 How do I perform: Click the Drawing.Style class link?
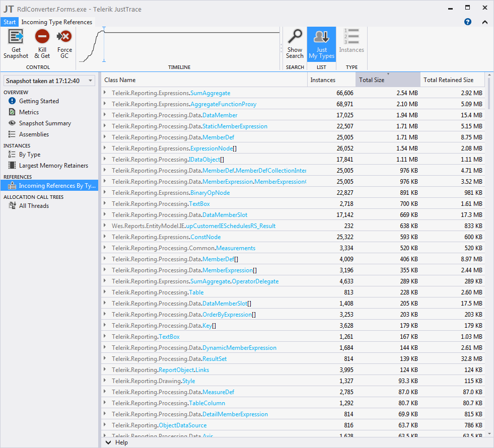189,381
